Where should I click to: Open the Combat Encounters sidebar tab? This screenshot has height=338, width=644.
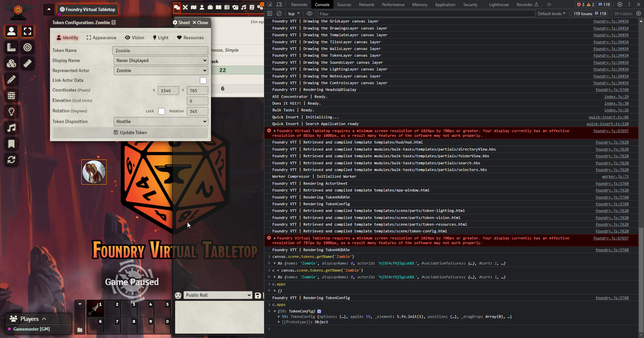point(185,7)
